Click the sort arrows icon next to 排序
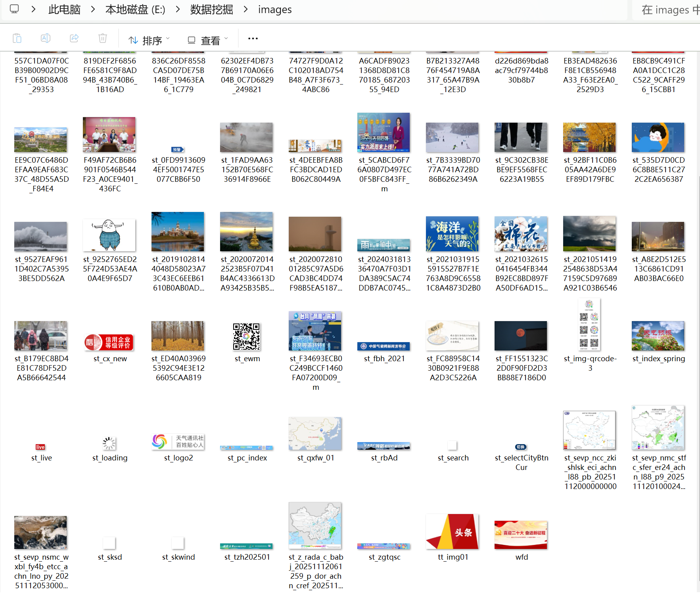Image resolution: width=700 pixels, height=593 pixels. (x=133, y=40)
